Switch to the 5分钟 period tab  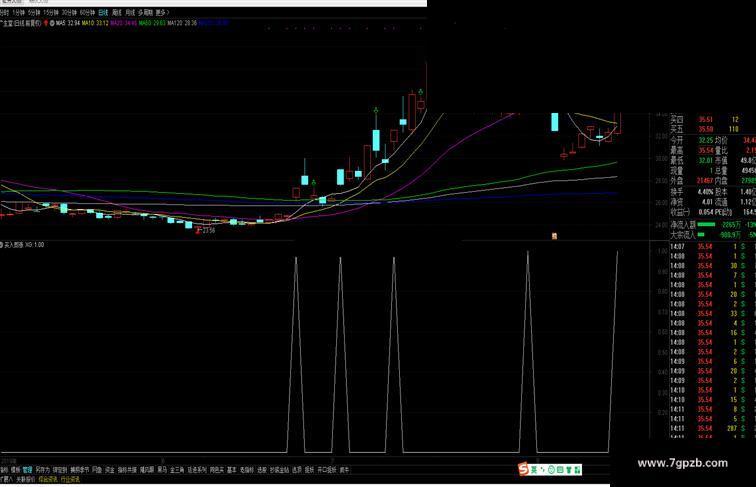[x=34, y=13]
